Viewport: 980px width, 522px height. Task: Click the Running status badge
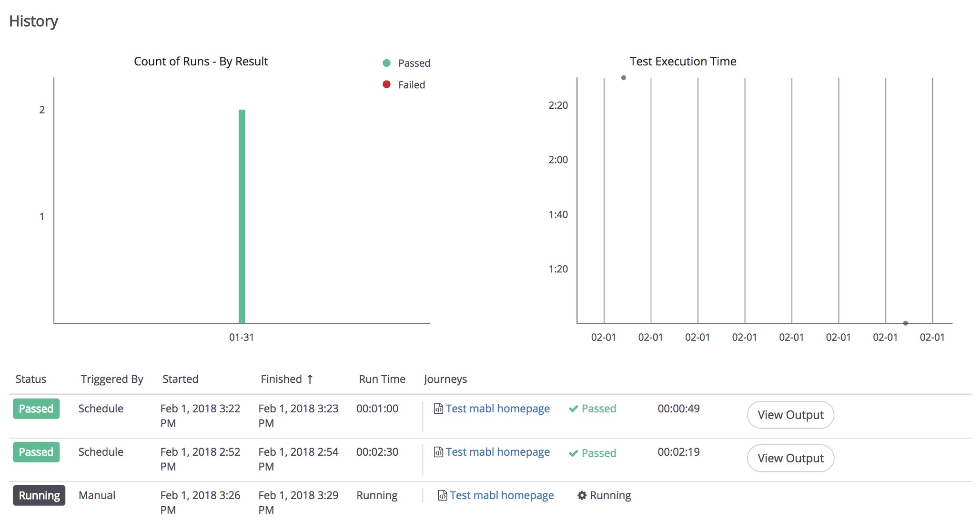click(39, 496)
